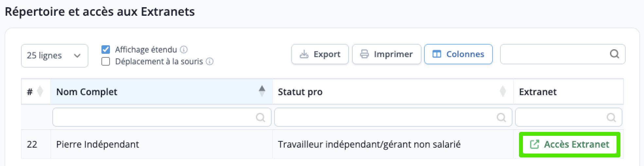
Task: Click the sort arrows on Statut pro header
Action: tap(503, 92)
